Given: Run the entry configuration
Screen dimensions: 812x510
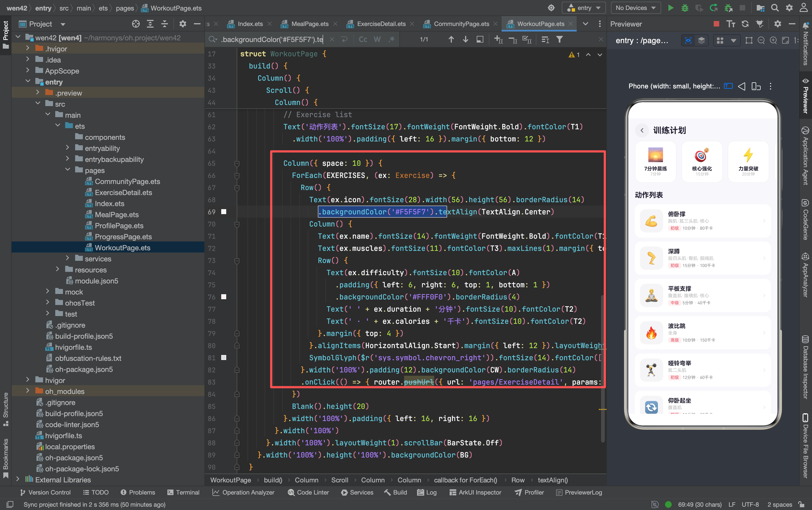Looking at the screenshot, I should tap(671, 8).
